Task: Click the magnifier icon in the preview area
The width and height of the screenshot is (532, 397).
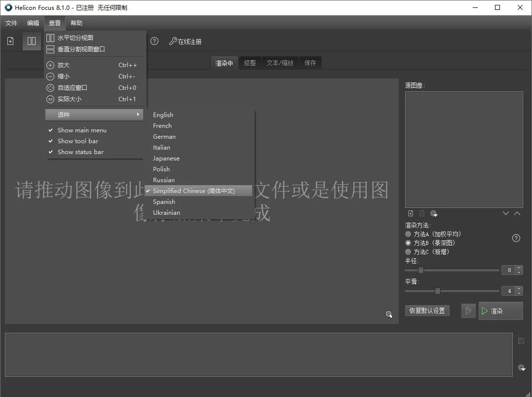Action: tap(389, 314)
